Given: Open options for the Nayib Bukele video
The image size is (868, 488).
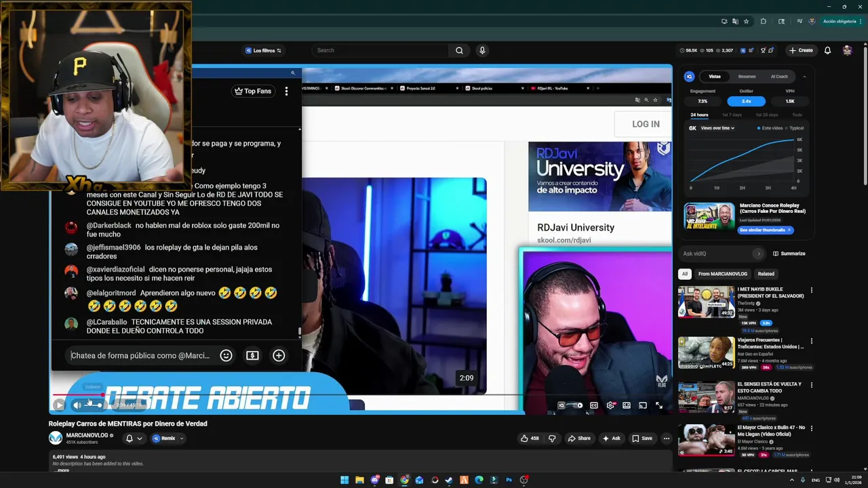Looking at the screenshot, I should (x=812, y=290).
